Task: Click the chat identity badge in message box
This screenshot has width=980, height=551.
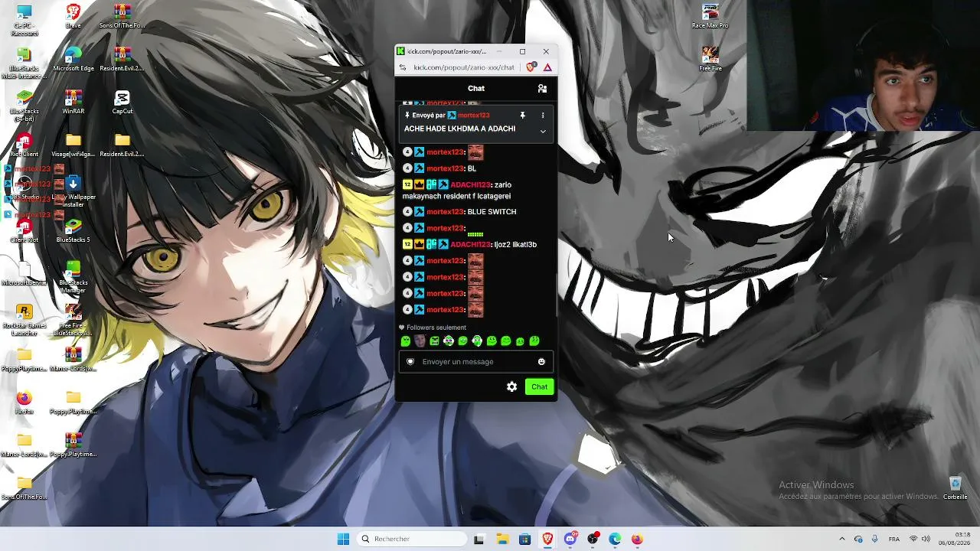Action: tap(410, 362)
